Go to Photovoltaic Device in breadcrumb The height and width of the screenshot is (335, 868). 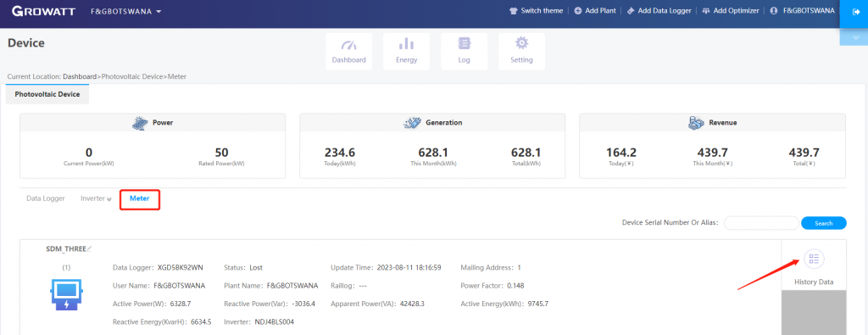tap(132, 76)
